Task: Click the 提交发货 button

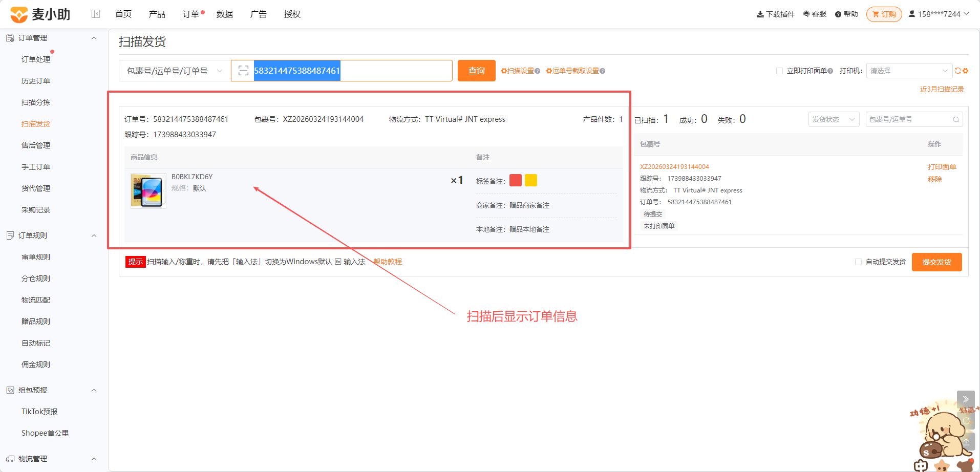Action: pyautogui.click(x=937, y=262)
